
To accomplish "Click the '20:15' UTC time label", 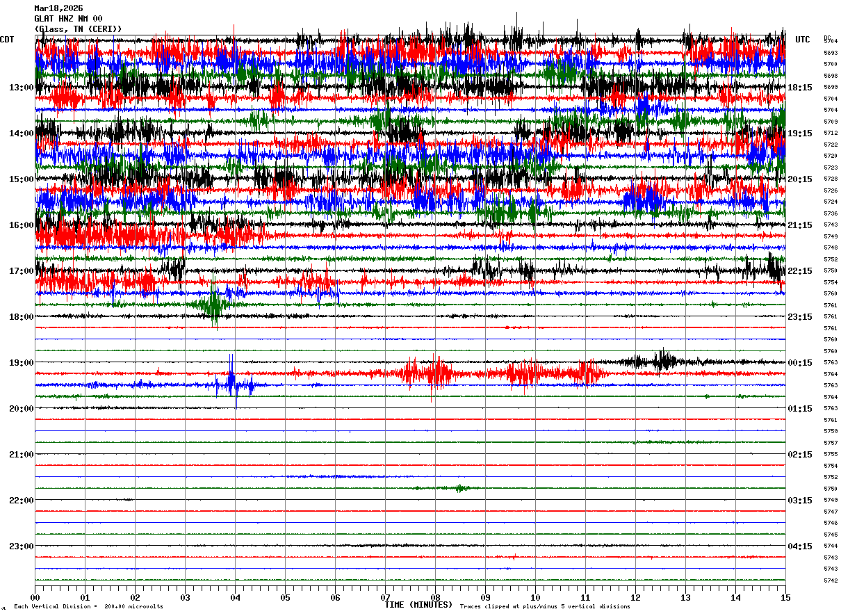I will pyautogui.click(x=800, y=179).
